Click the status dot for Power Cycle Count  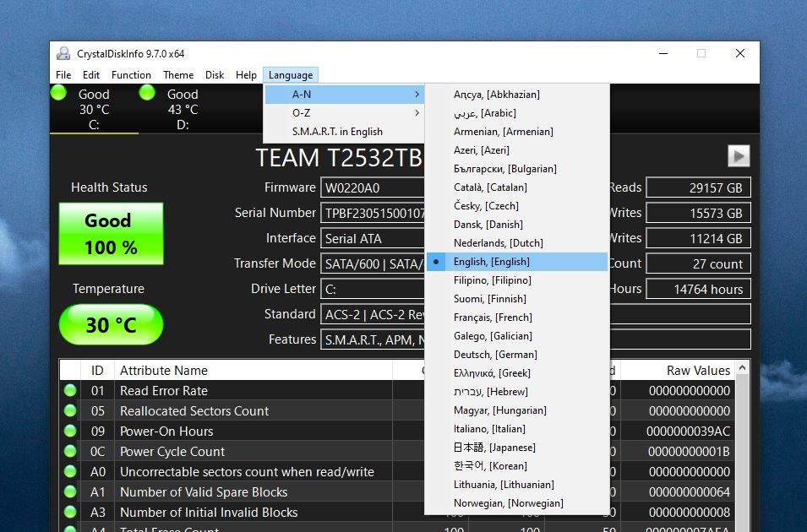click(70, 451)
